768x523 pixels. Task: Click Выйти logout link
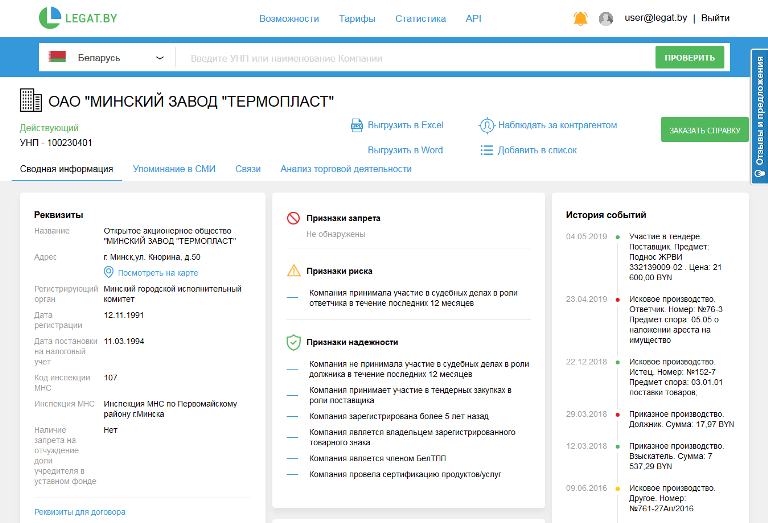pos(715,18)
